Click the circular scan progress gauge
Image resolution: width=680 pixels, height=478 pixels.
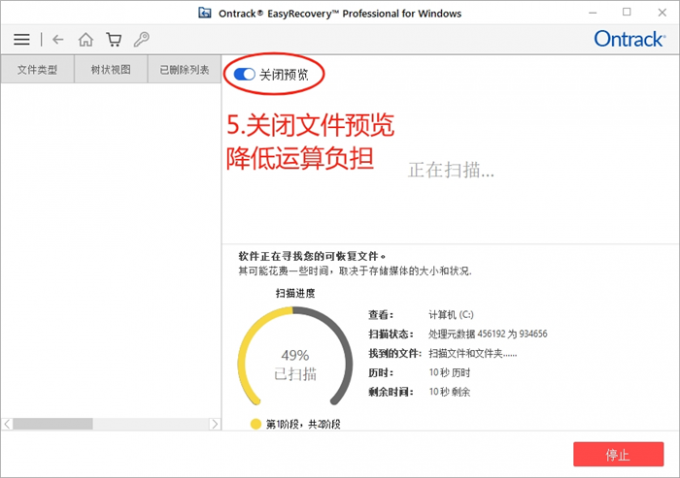coord(295,356)
